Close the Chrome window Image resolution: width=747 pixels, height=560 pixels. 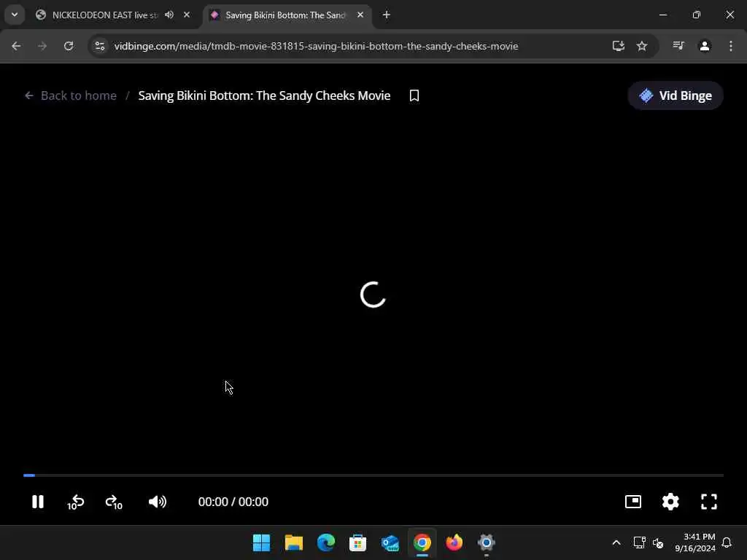coord(729,15)
